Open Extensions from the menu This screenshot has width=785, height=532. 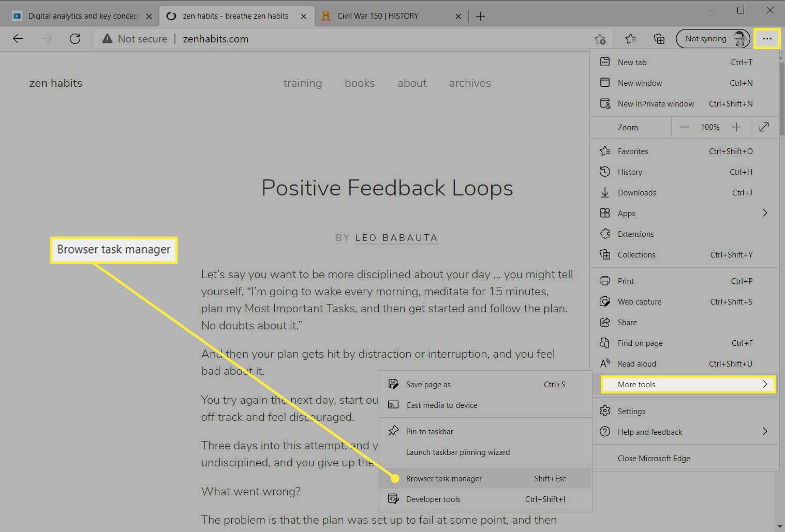click(x=684, y=234)
